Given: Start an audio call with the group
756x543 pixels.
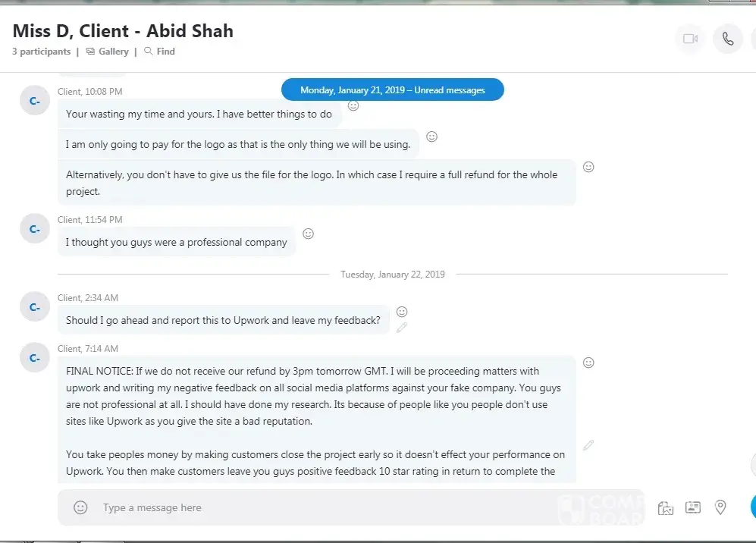Looking at the screenshot, I should pos(728,39).
